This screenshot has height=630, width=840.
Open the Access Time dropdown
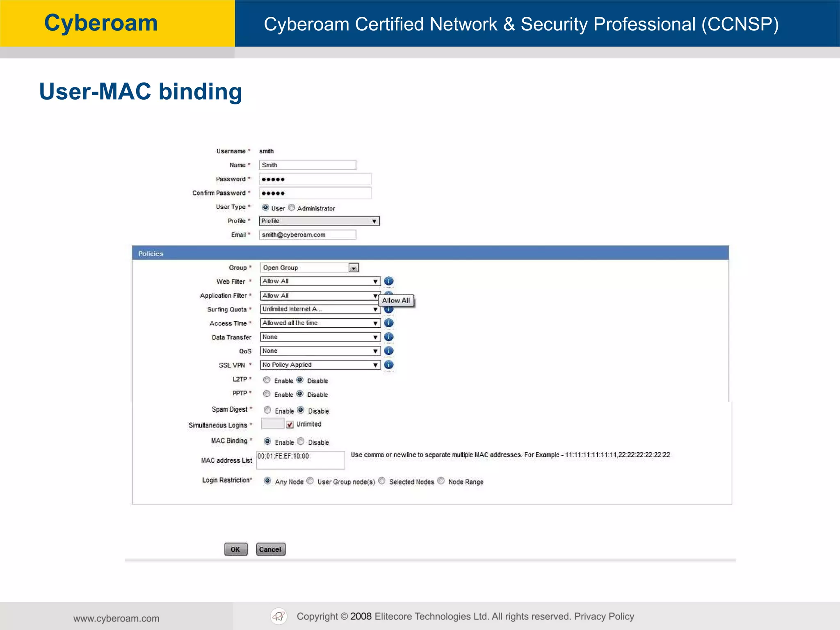(320, 323)
